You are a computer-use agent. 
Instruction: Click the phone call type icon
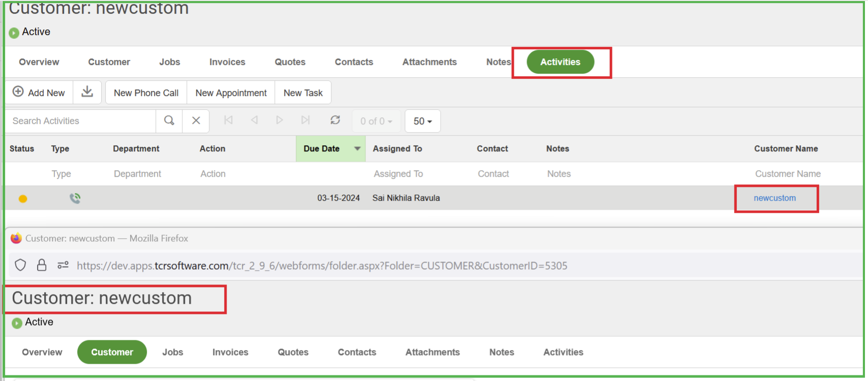[75, 198]
